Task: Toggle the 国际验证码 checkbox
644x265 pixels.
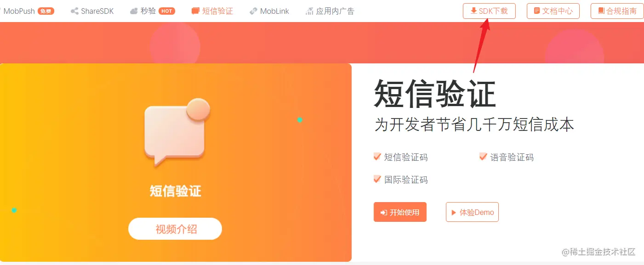Action: pos(377,179)
